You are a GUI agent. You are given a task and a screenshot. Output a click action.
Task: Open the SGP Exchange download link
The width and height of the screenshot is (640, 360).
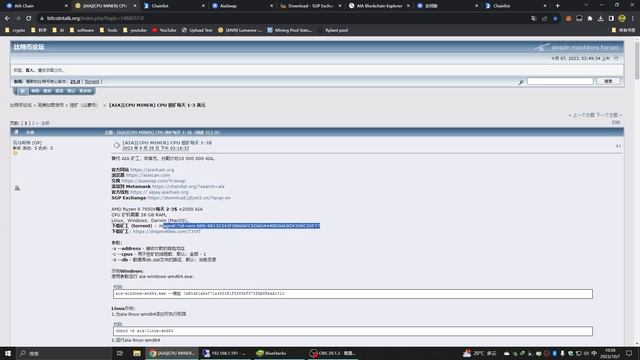[x=189, y=198]
